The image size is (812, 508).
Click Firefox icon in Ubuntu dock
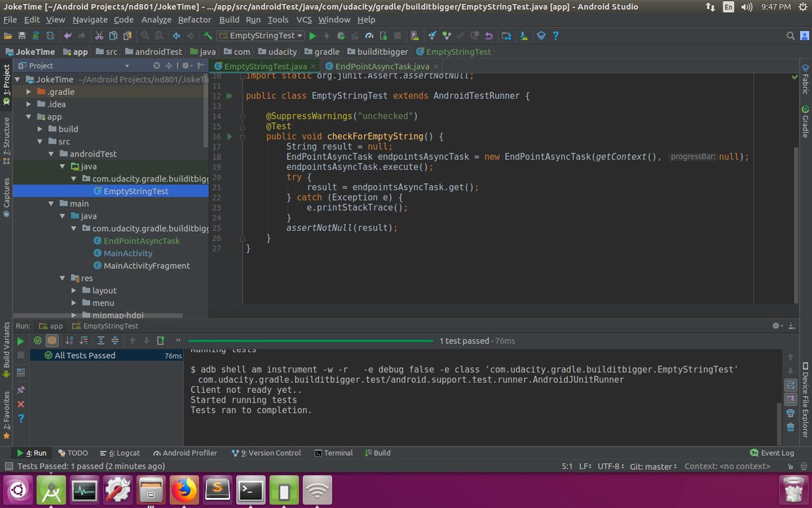click(183, 490)
